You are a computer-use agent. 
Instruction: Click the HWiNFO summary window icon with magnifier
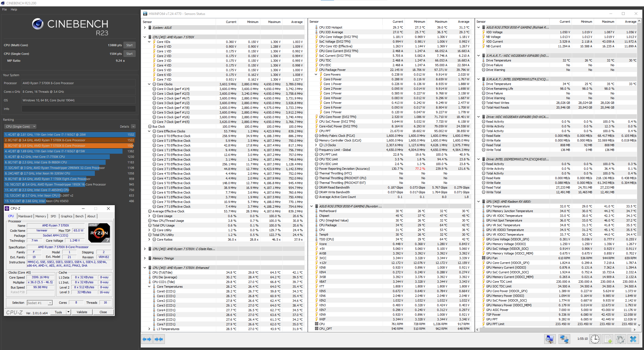point(550,339)
